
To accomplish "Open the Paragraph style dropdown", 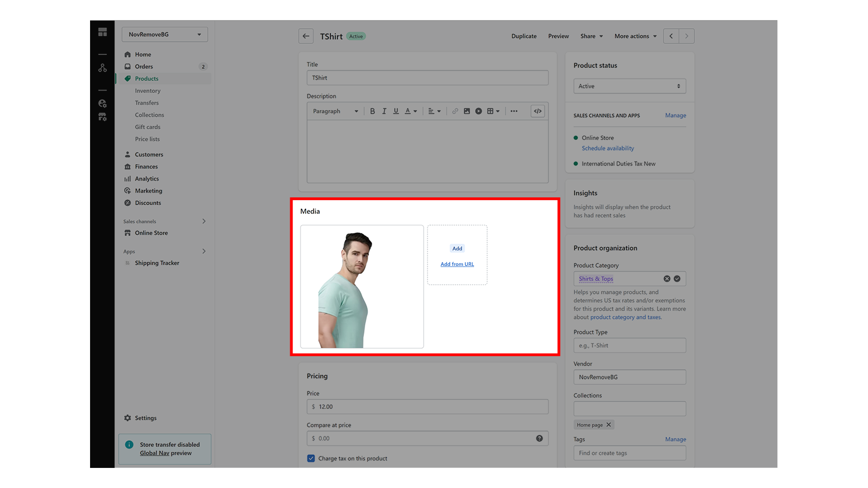I will point(335,111).
